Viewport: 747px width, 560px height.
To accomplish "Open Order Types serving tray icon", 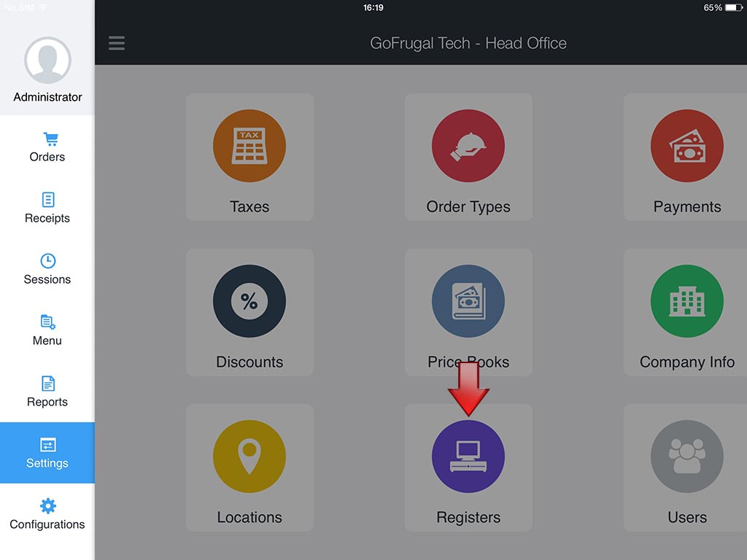I will (468, 146).
